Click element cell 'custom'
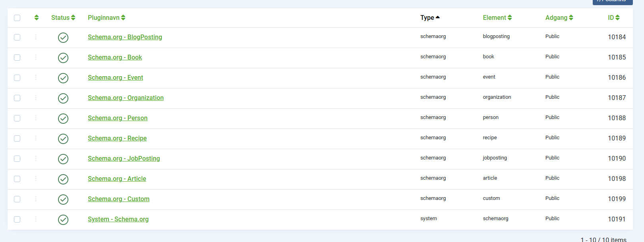Image resolution: width=644 pixels, height=242 pixels. pyautogui.click(x=491, y=198)
